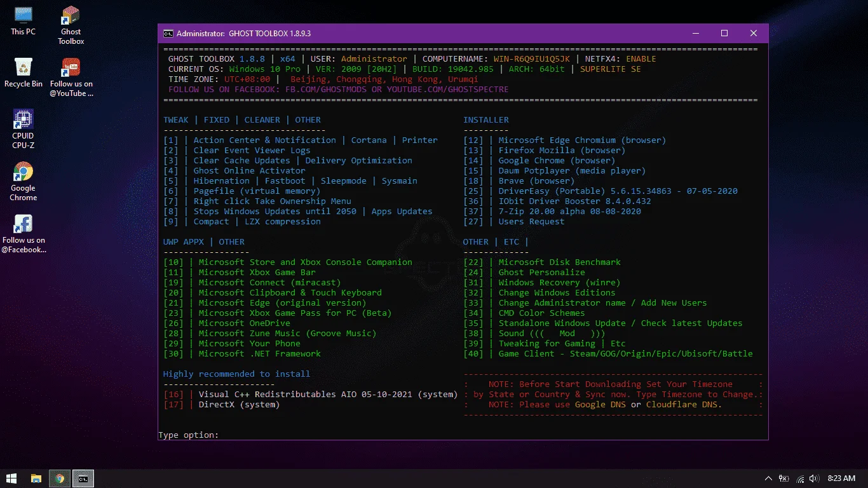Click 'Daum Potplayer (media player)' entry
This screenshot has width=868, height=488.
pyautogui.click(x=573, y=171)
